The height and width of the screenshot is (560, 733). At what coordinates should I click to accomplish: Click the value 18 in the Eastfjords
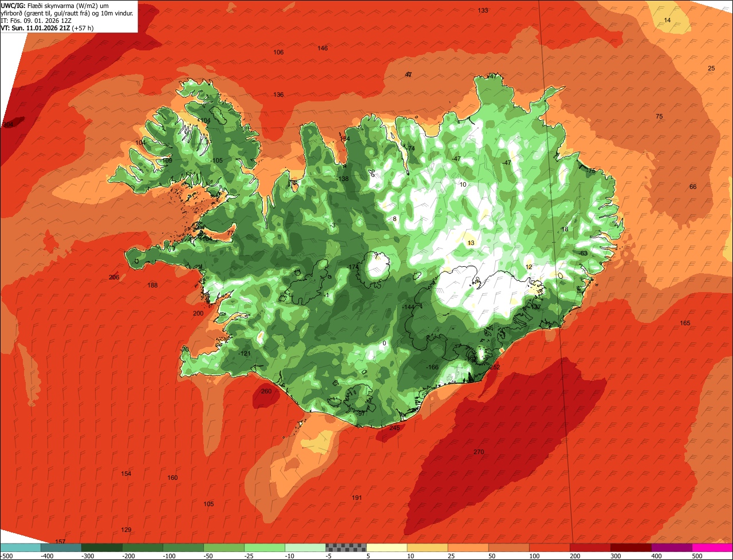565,229
